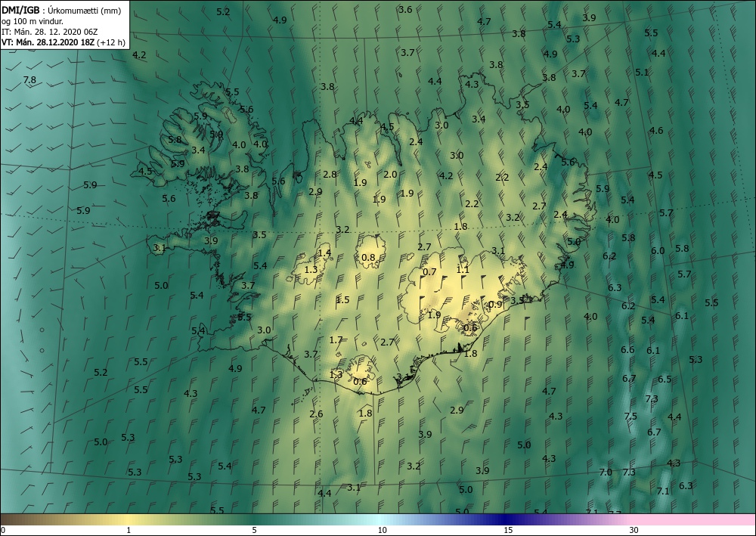The width and height of the screenshot is (756, 536).
Task: Click the 7.5 precipitation value
Action: (631, 417)
